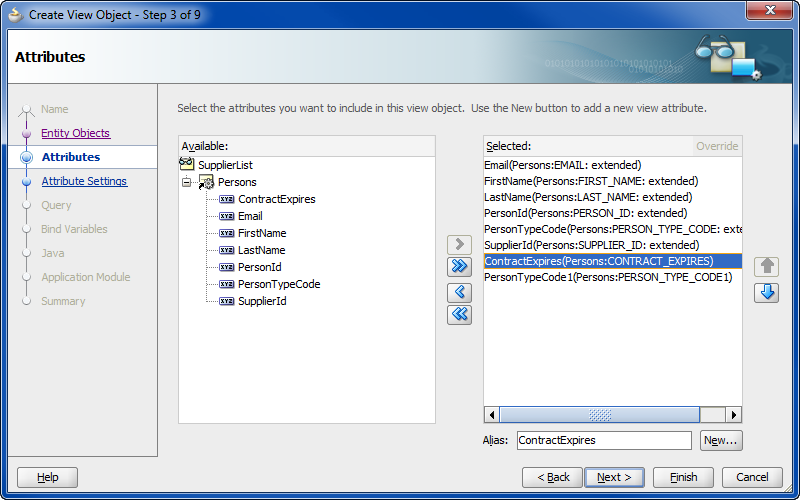Click the Java step in wizard navigation
Screen dimensions: 800x500
click(53, 253)
